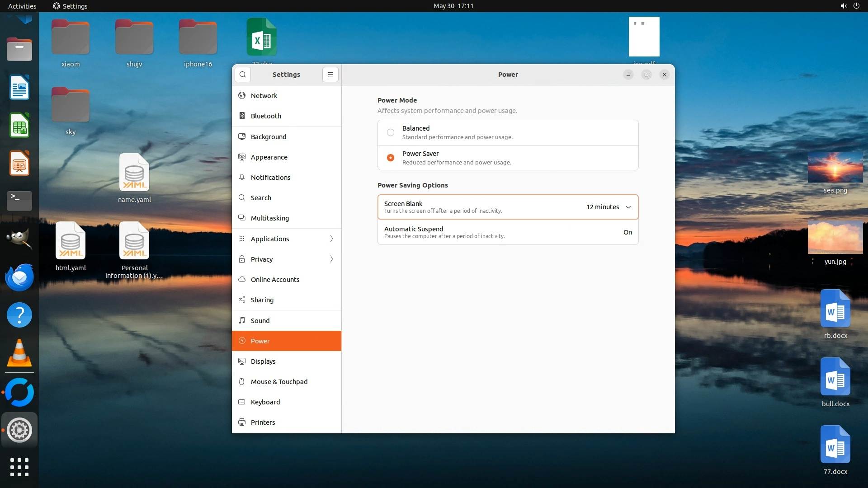Click the date and time clock
This screenshot has height=488, width=868.
click(x=453, y=6)
